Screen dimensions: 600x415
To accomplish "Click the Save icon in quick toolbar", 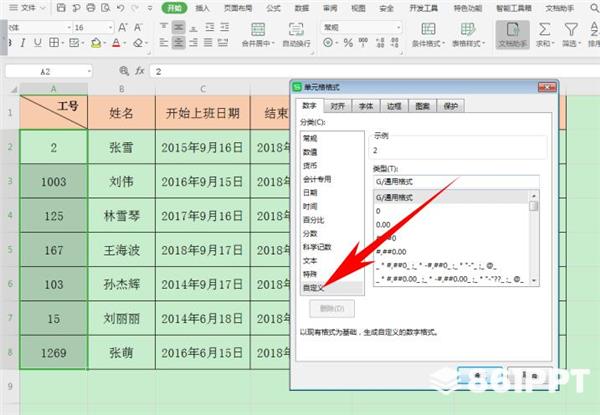I will (x=61, y=8).
